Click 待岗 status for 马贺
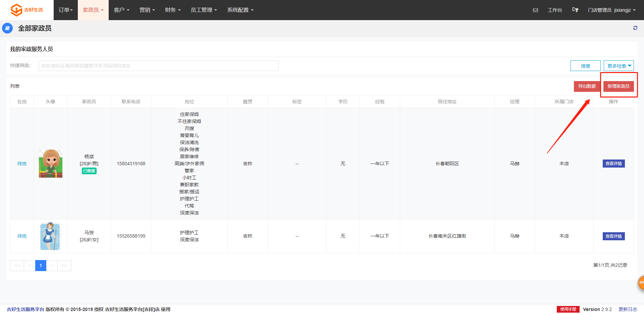The width and height of the screenshot is (644, 314). (22, 236)
